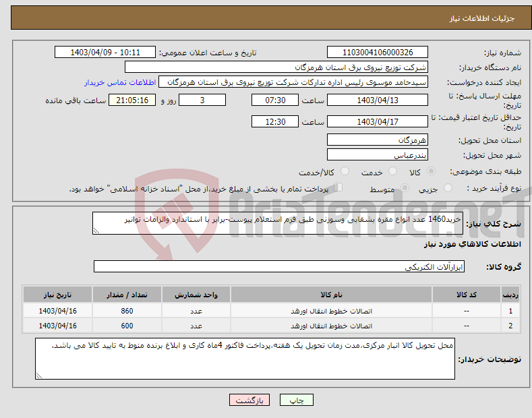Open the اطلاعات تماس خریدار link

(x=120, y=82)
